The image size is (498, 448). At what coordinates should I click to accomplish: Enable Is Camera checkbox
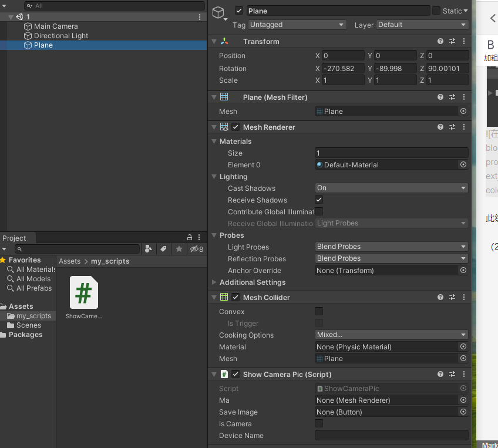tap(319, 423)
